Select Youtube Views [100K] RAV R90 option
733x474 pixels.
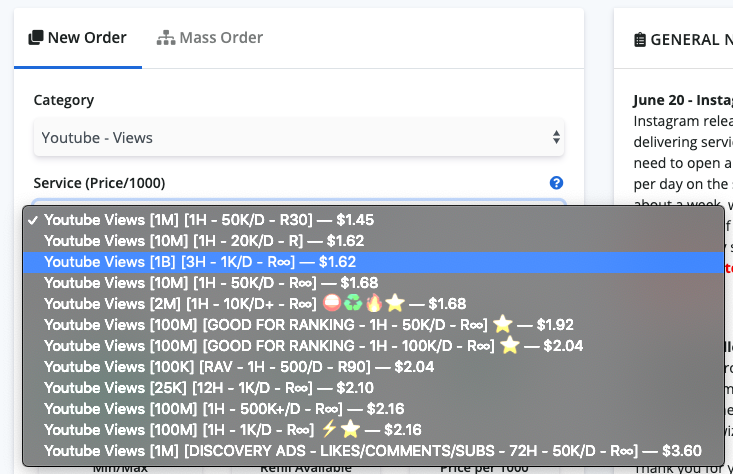(x=374, y=367)
